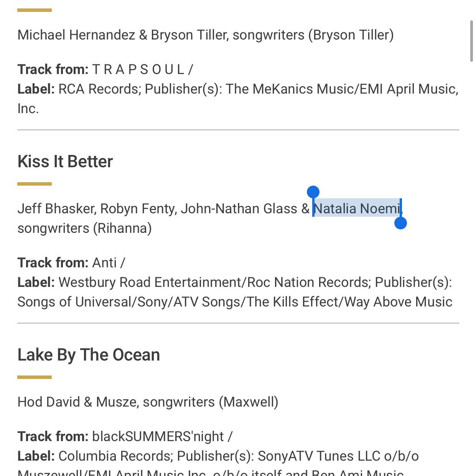This screenshot has height=476, width=476.
Task: Click the Track from: Anti line
Action: [71, 263]
